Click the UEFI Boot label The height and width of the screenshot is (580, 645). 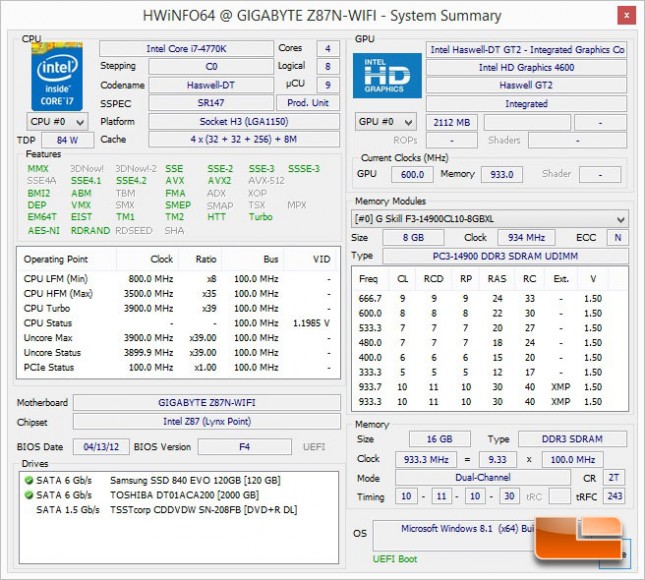[x=395, y=559]
